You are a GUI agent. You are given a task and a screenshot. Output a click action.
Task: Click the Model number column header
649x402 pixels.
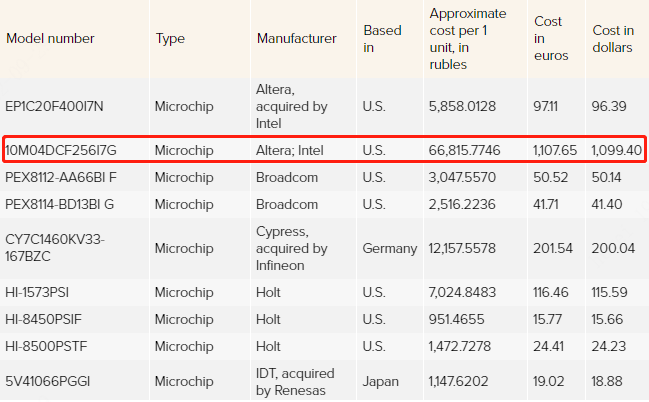coord(50,39)
